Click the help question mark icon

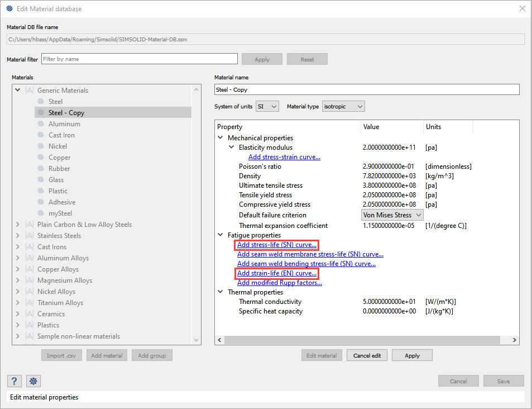coord(14,381)
